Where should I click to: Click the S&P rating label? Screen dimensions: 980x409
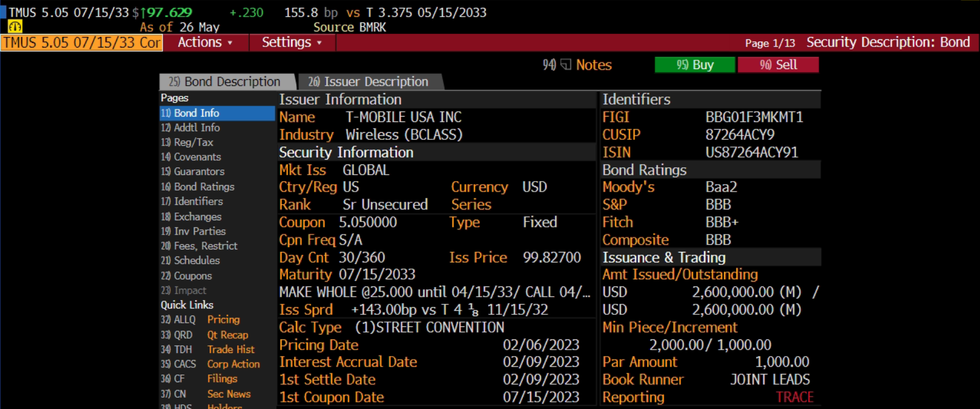tap(614, 205)
